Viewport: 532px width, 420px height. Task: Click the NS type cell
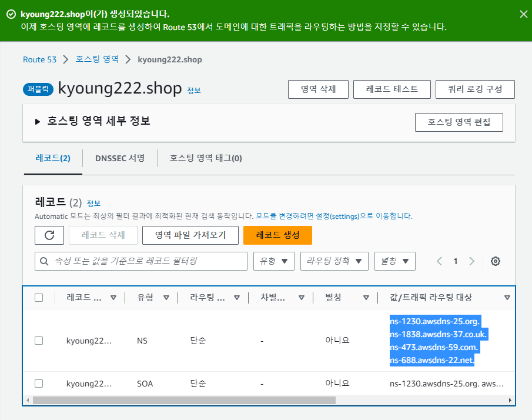pos(142,341)
